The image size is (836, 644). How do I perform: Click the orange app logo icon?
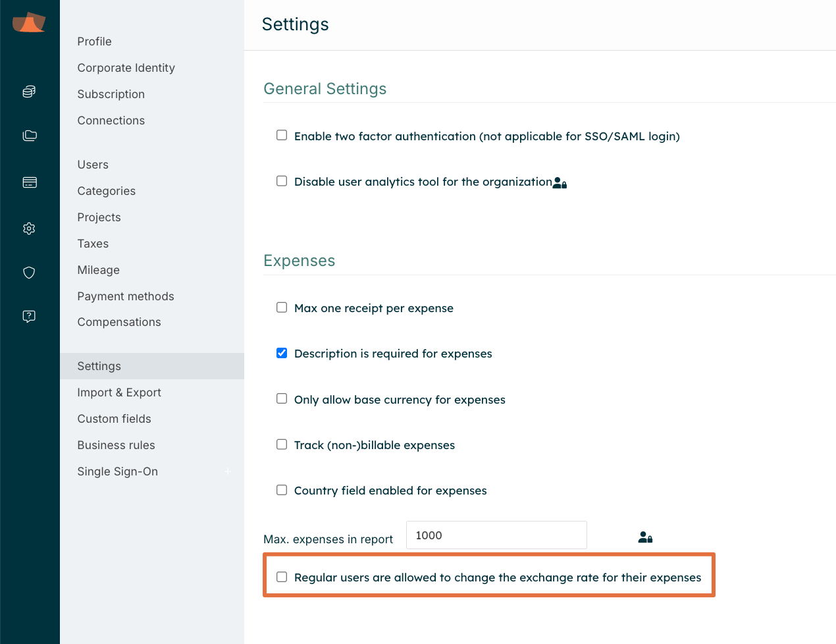pos(29,22)
